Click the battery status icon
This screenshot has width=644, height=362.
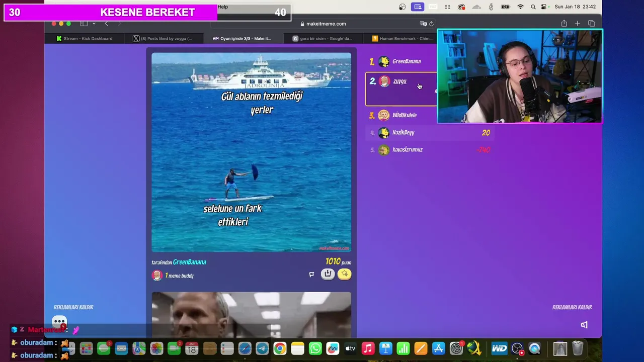506,7
